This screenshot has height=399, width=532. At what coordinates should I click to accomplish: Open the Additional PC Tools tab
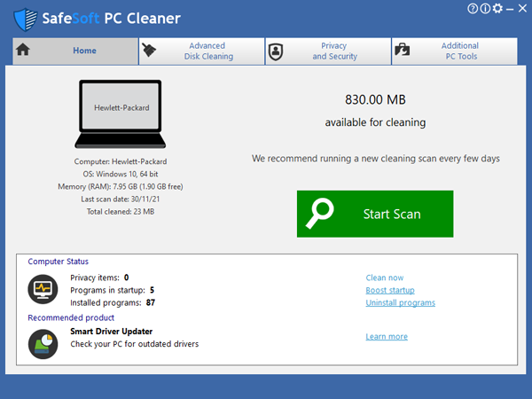coord(455,51)
